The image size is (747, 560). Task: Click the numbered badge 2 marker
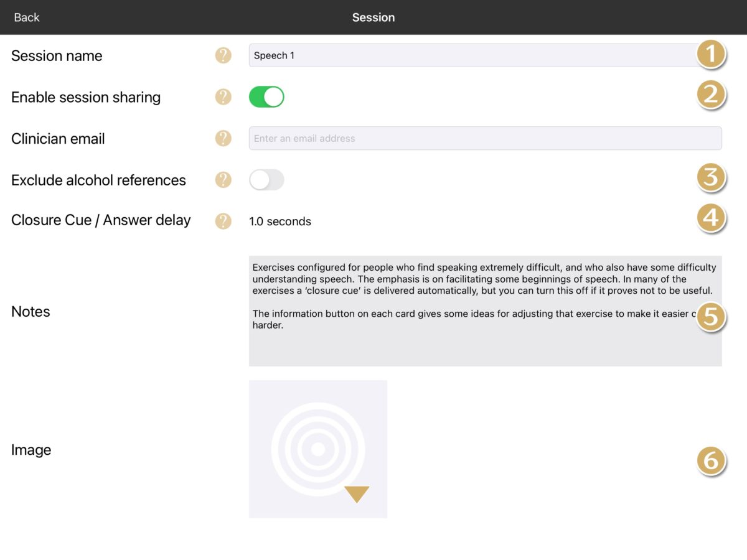710,95
